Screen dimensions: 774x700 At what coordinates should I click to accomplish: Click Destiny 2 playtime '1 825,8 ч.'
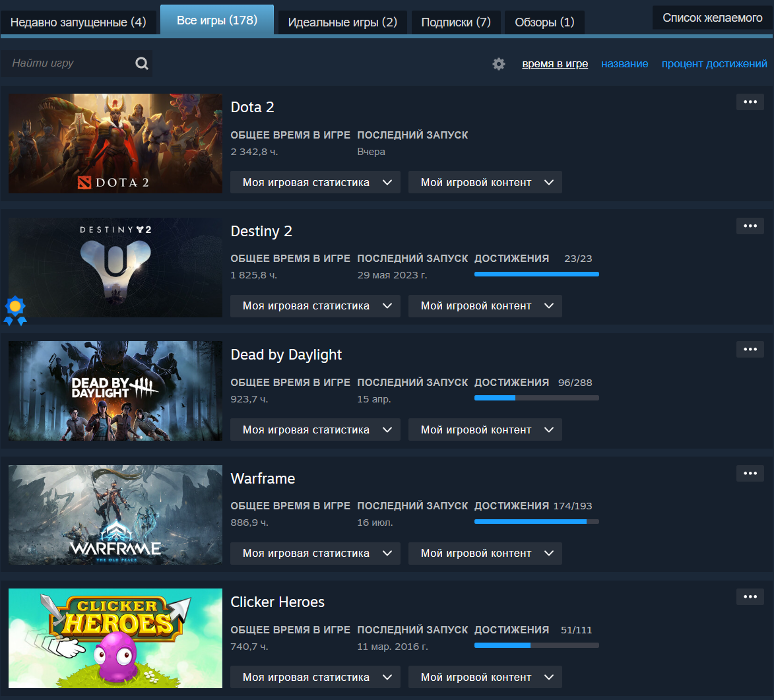(254, 275)
